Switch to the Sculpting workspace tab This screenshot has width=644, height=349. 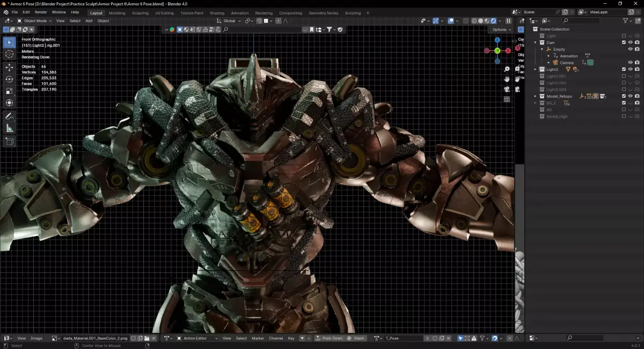click(140, 13)
